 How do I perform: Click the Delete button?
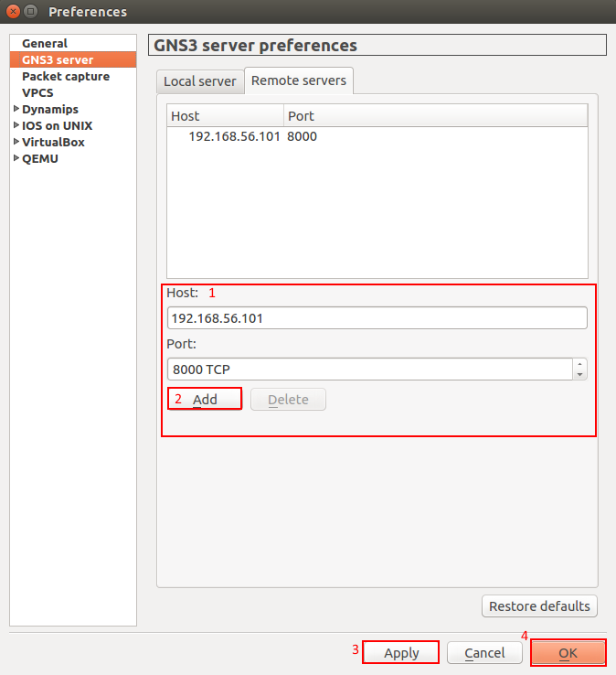pos(288,400)
